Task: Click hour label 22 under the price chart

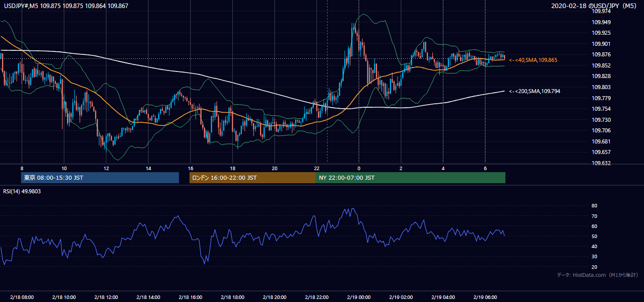Action: [x=316, y=169]
